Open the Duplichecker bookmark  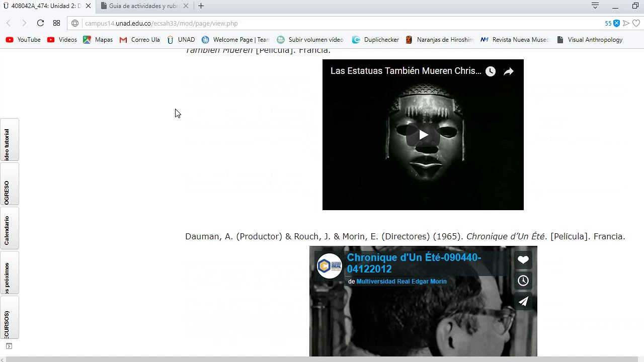click(x=375, y=40)
